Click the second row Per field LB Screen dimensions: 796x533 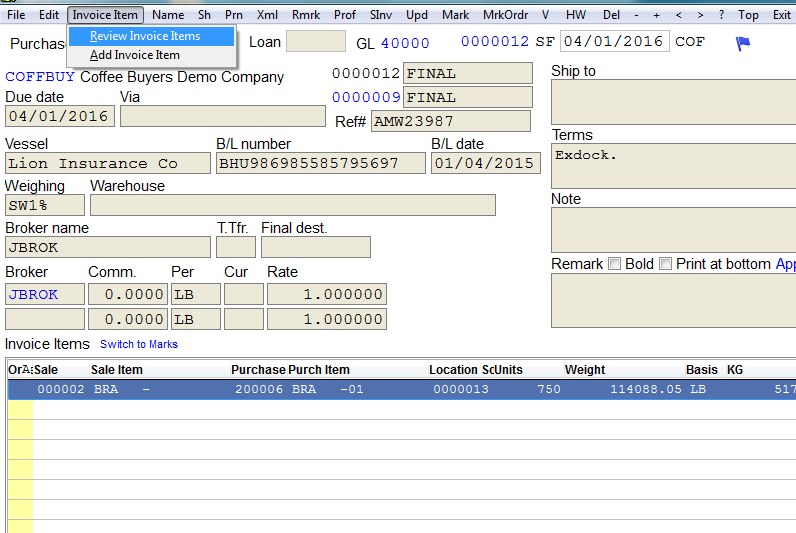point(196,319)
